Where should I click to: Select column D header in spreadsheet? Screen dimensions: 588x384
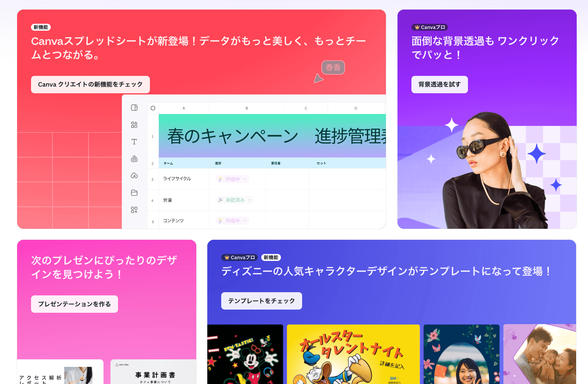point(356,108)
